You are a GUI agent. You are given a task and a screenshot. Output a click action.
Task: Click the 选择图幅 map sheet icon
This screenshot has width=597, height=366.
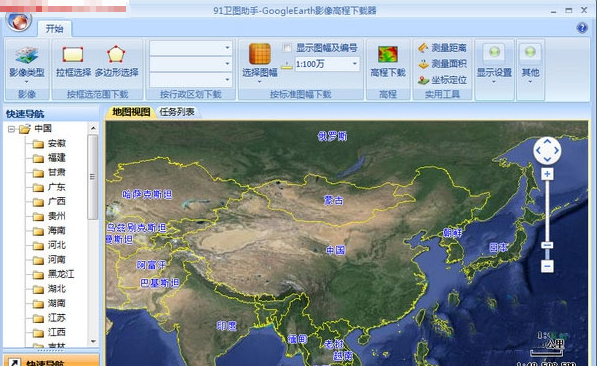point(260,54)
